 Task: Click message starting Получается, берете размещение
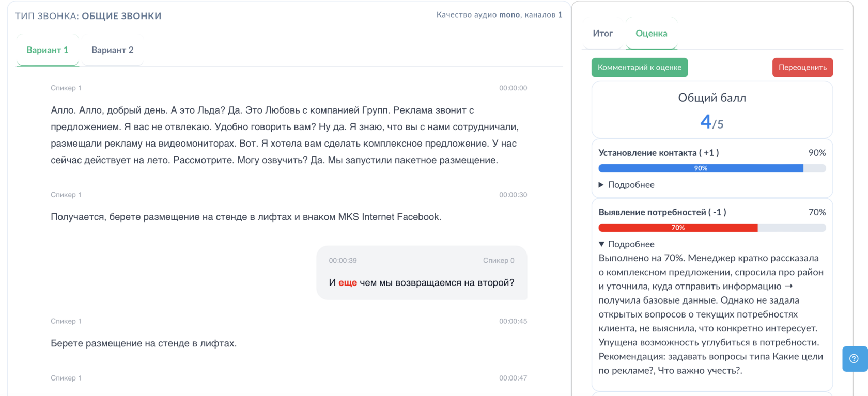[246, 217]
